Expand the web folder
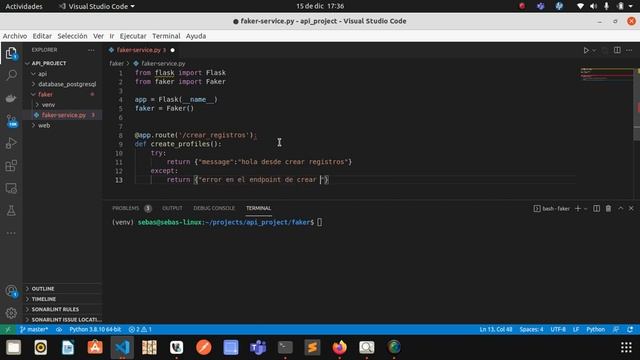This screenshot has width=640, height=360. (x=62, y=125)
